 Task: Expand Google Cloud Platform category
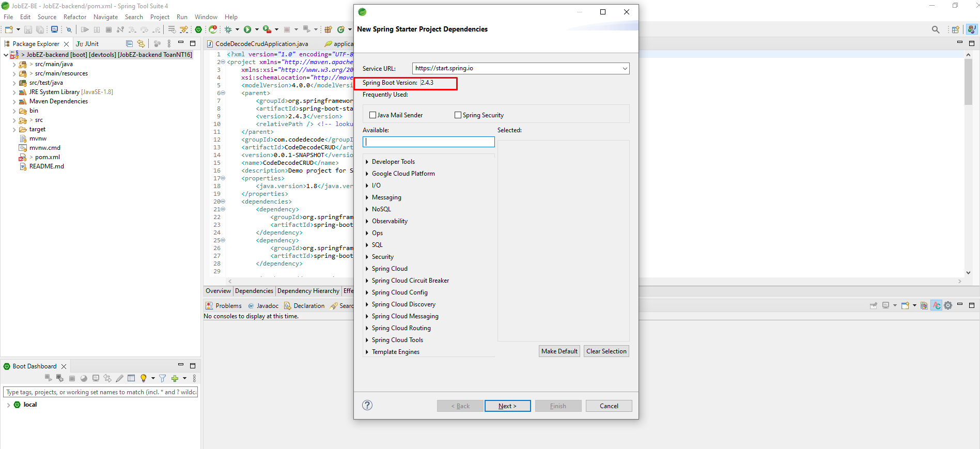(x=367, y=174)
